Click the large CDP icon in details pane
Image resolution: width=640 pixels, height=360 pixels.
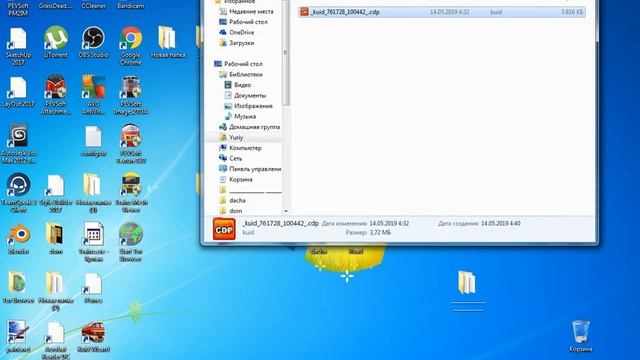pos(224,229)
